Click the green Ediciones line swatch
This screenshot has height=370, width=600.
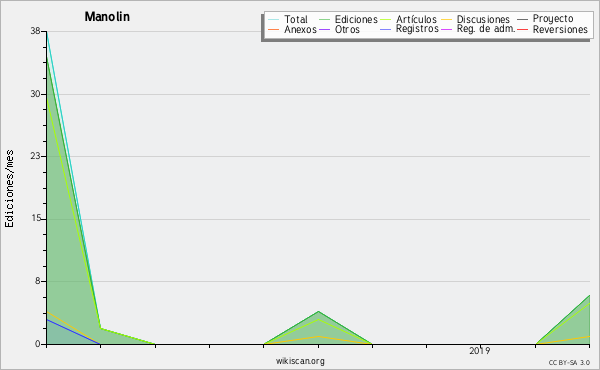tap(324, 20)
